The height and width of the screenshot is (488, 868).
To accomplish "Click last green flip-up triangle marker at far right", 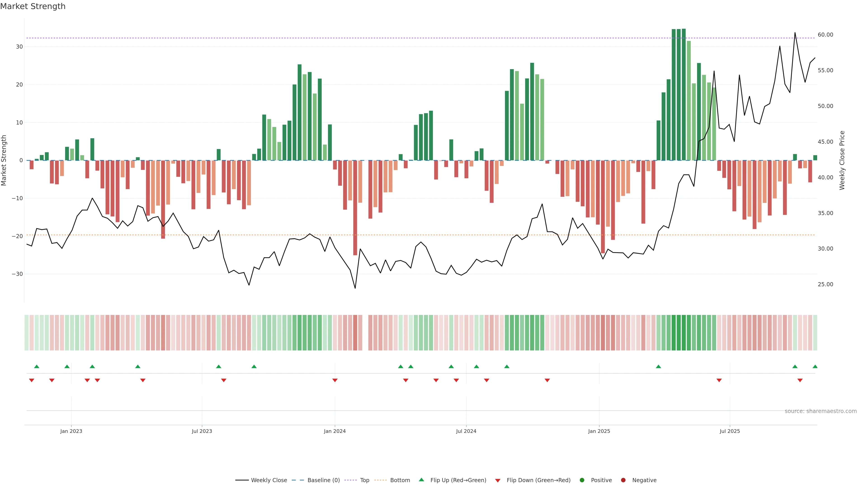I will (x=815, y=366).
